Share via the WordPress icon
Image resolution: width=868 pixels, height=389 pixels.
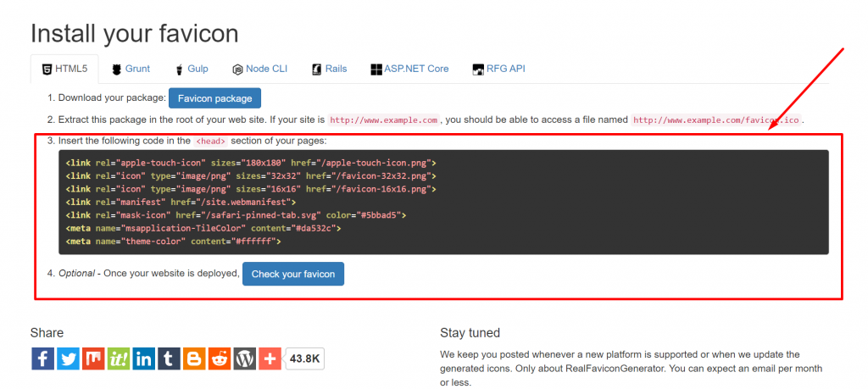[245, 358]
